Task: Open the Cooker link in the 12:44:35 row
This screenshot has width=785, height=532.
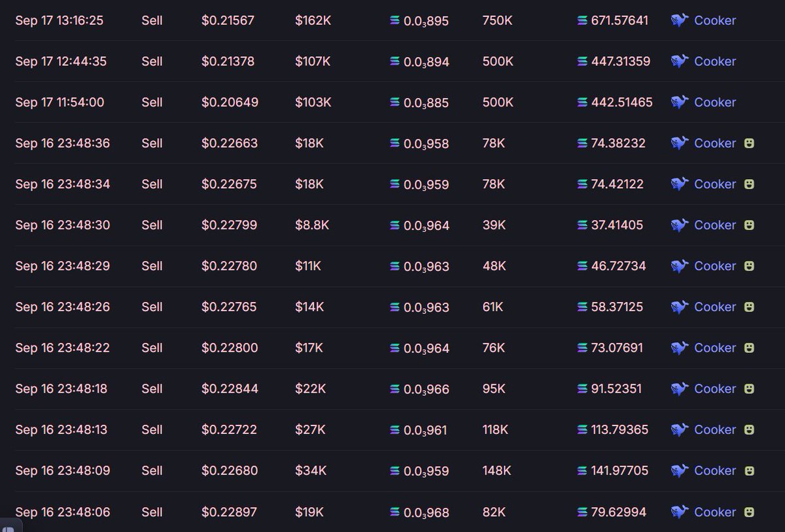Action: (715, 61)
